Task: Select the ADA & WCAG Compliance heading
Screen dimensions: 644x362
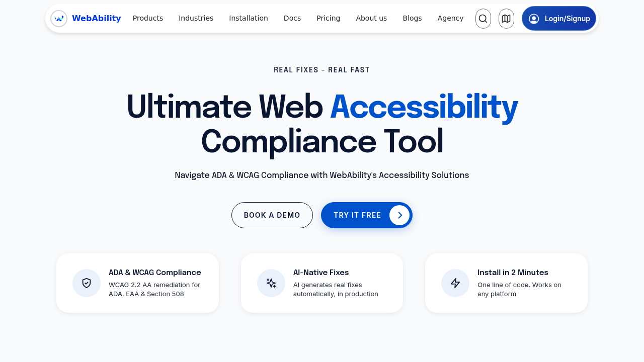Action: (x=155, y=273)
